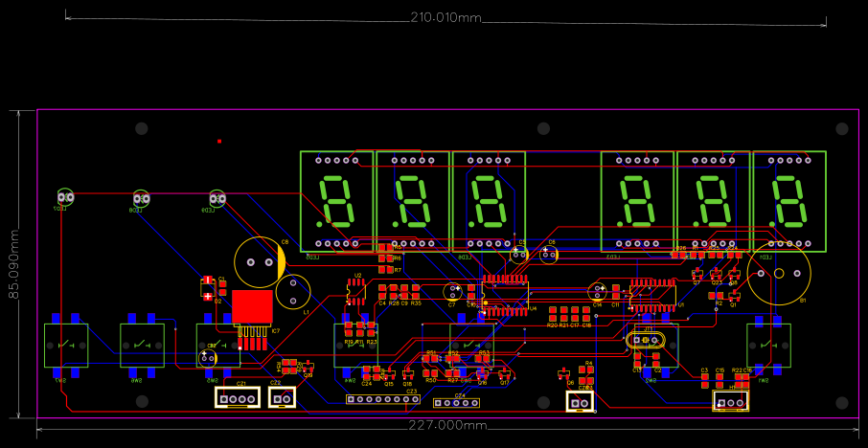Select transistor Q1 near the buzzer
Screen dimensions: 868x448
click(734, 296)
